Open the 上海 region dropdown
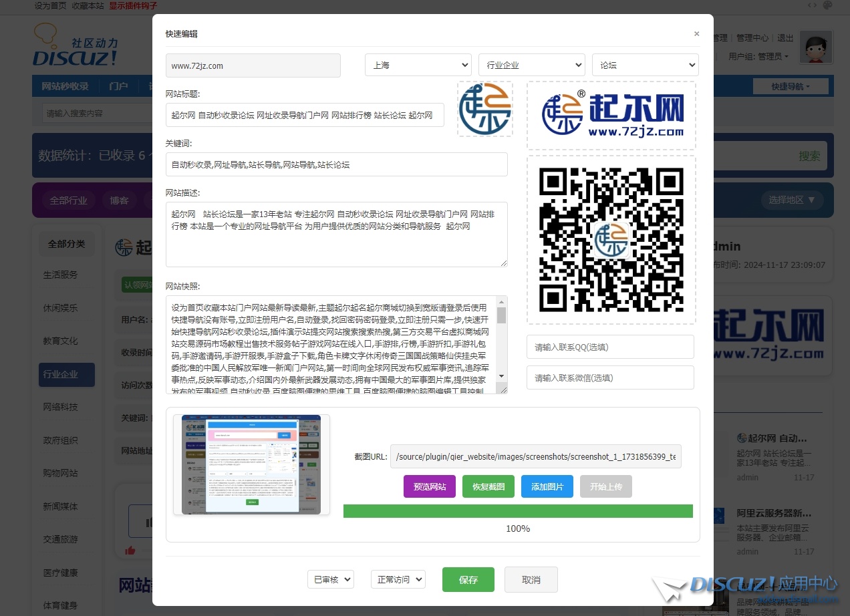Viewport: 850px width, 616px height. click(x=418, y=65)
